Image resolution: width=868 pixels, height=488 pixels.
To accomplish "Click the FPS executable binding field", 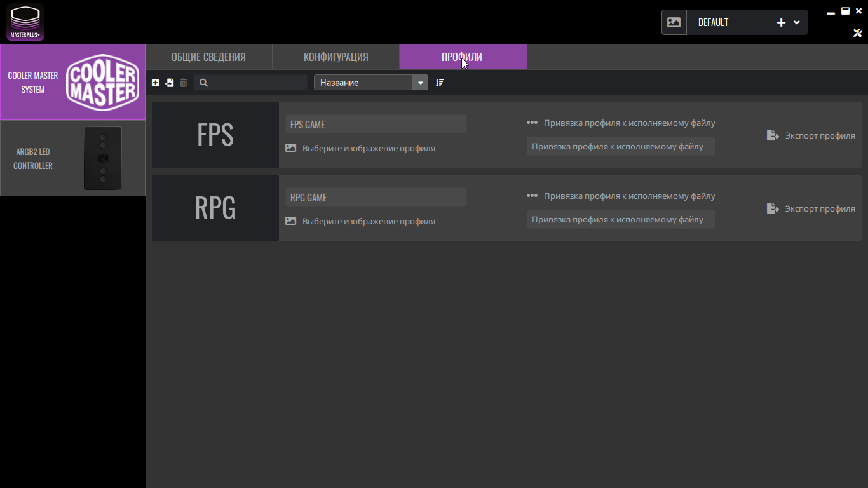I will pyautogui.click(x=621, y=146).
